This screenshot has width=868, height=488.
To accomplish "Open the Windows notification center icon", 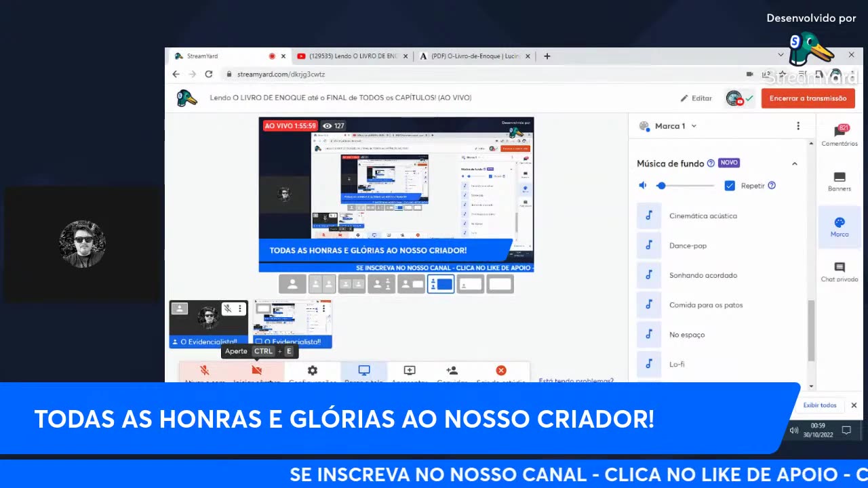I will click(x=846, y=430).
